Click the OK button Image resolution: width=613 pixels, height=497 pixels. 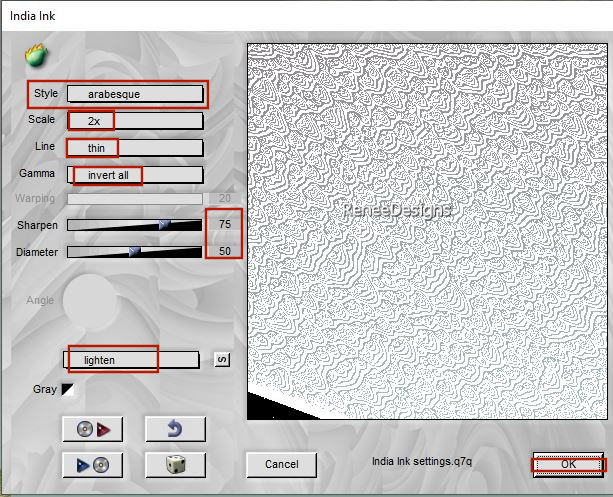[x=568, y=465]
